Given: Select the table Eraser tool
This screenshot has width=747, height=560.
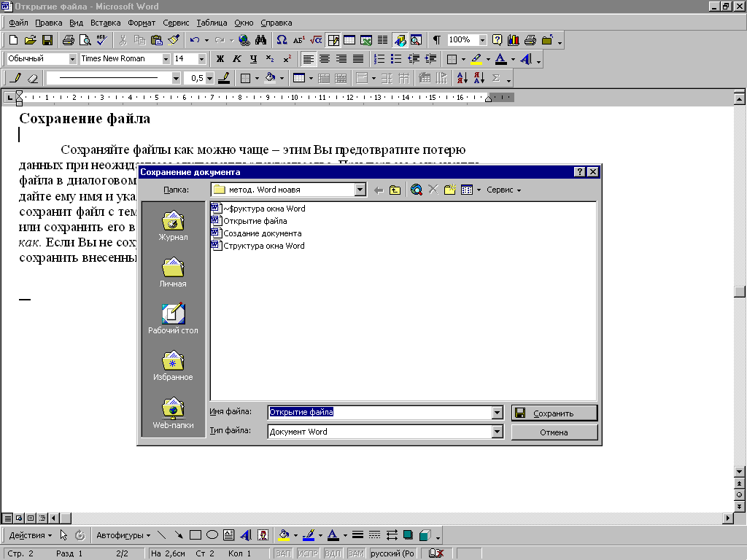Looking at the screenshot, I should coord(32,77).
